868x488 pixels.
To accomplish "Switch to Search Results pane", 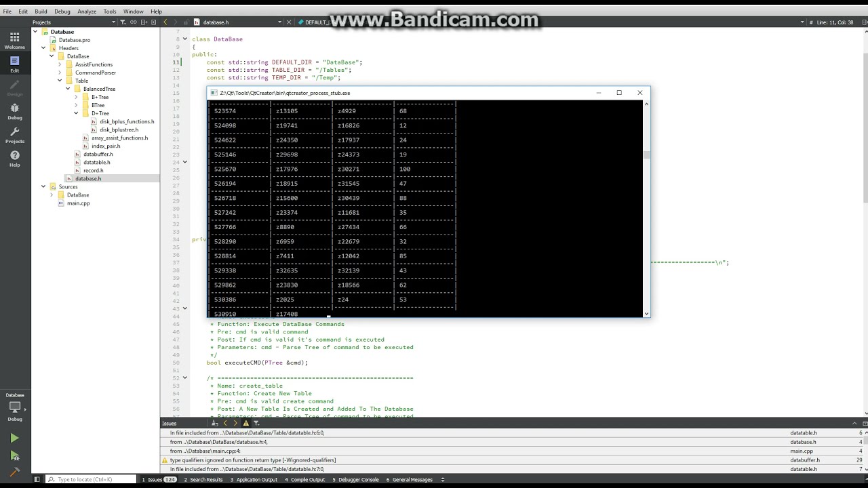I will [x=203, y=479].
